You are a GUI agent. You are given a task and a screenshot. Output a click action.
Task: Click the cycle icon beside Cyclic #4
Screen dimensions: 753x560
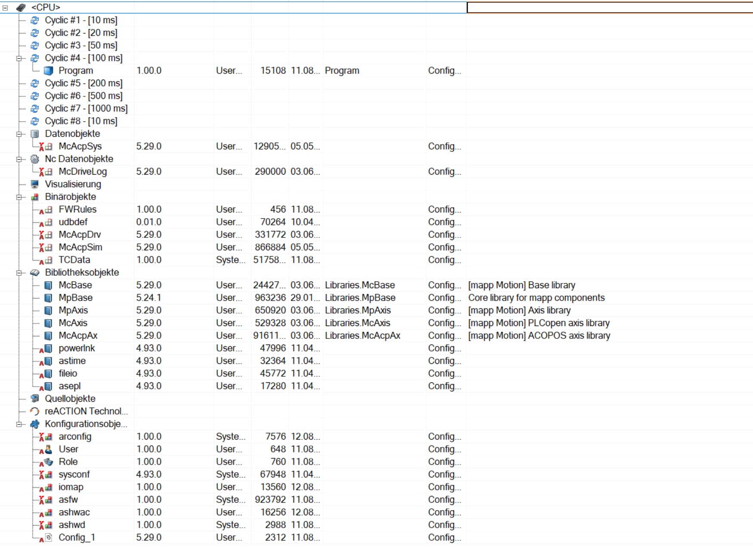click(35, 58)
